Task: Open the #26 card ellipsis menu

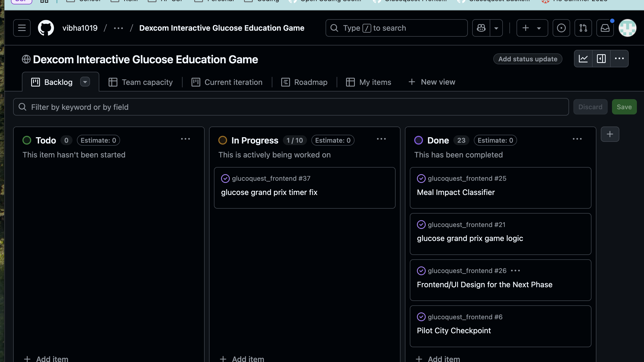Action: click(x=515, y=271)
